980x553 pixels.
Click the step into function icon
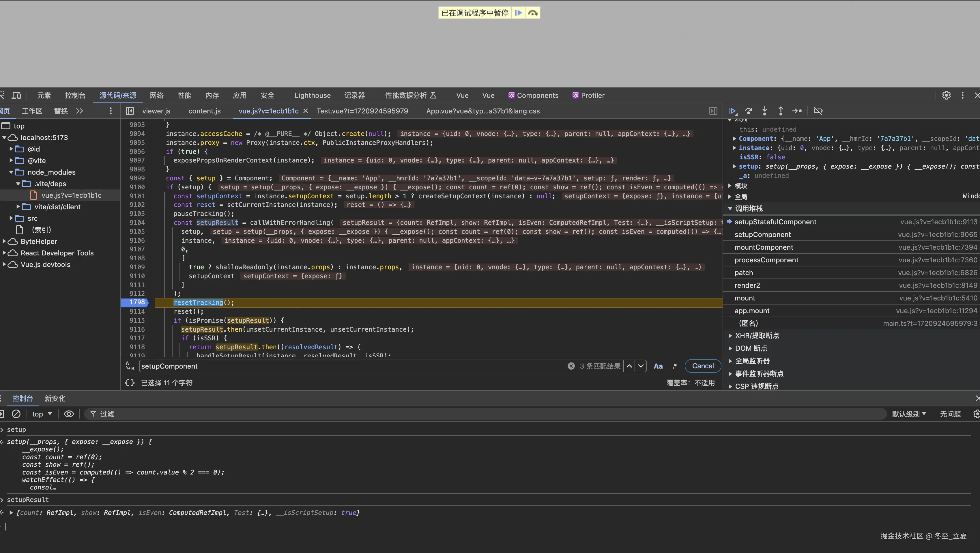pos(765,111)
